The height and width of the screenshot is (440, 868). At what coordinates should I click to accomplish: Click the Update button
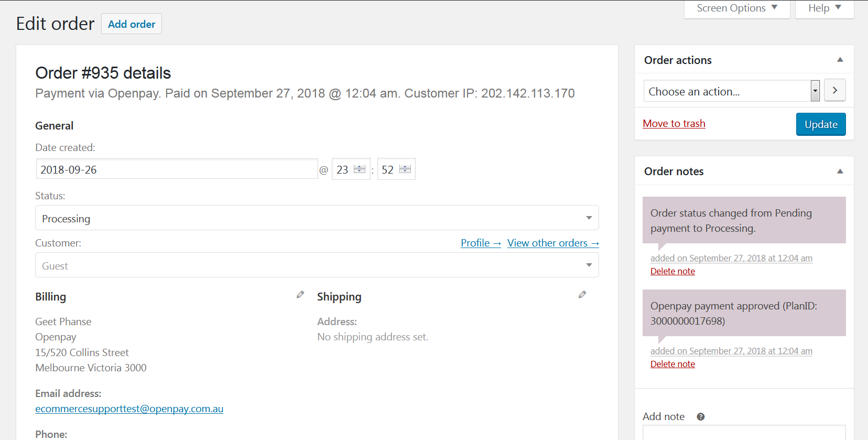[x=820, y=124]
